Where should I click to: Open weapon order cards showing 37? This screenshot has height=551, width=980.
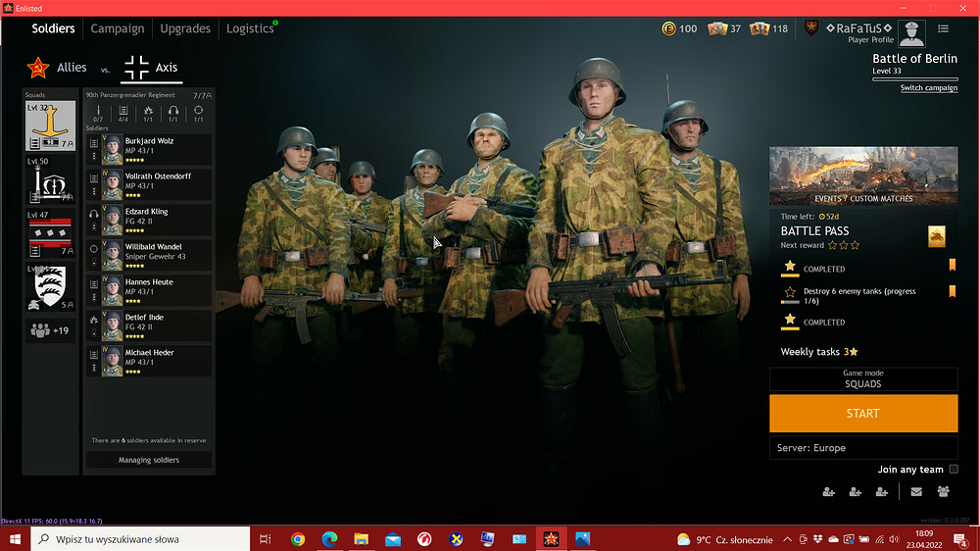pyautogui.click(x=724, y=28)
